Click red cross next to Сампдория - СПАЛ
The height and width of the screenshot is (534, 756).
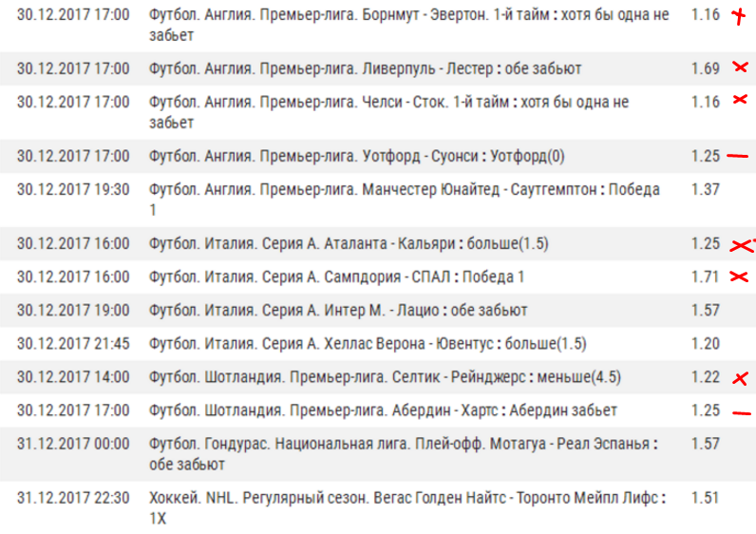(738, 277)
